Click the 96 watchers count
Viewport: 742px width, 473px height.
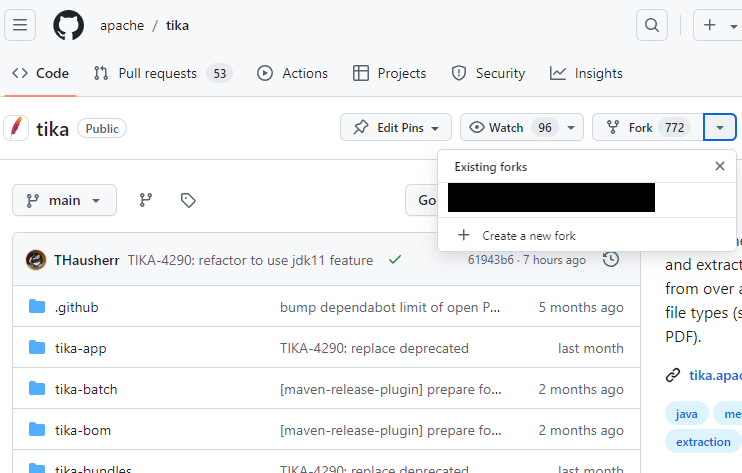(x=545, y=127)
